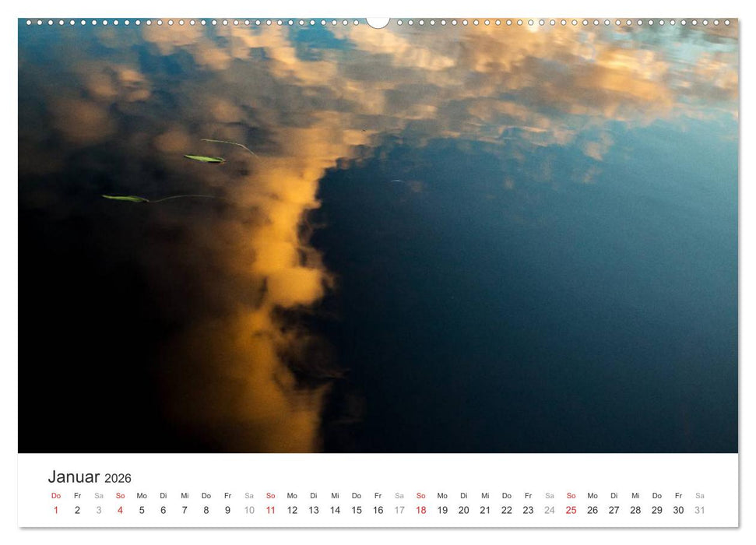Click the grayed Saturday 17

pyautogui.click(x=399, y=509)
